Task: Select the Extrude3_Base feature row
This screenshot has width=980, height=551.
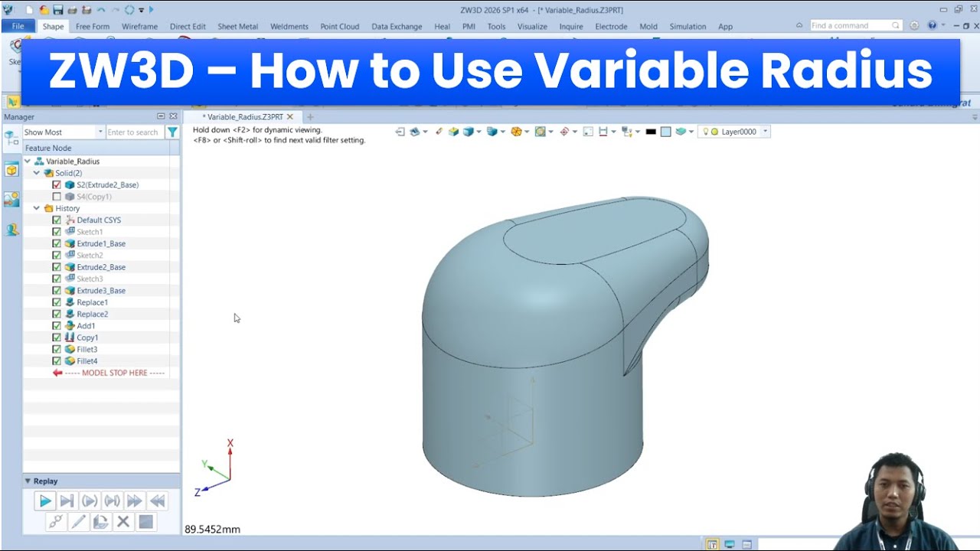Action: pos(101,291)
